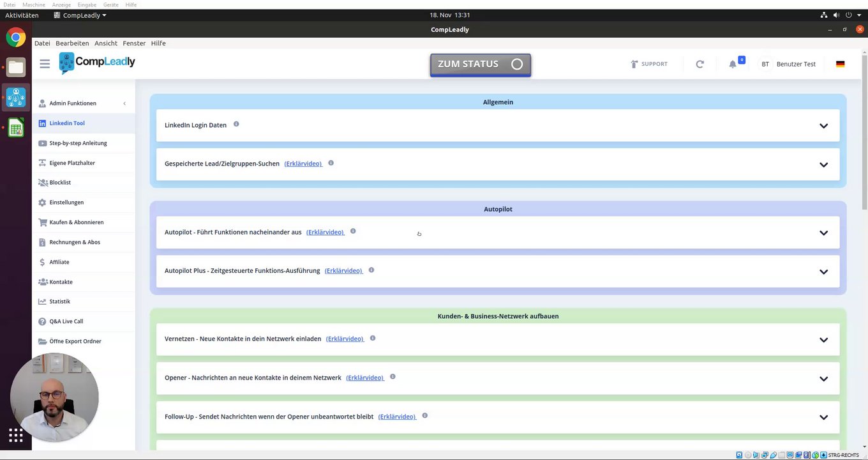Viewport: 868px width, 460px height.
Task: Click the network icon in the top bar
Action: pos(824,15)
